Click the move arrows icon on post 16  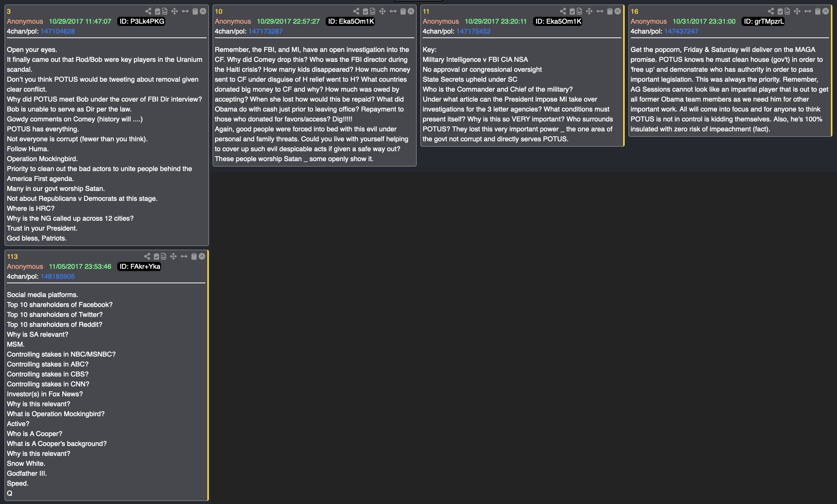tap(797, 11)
